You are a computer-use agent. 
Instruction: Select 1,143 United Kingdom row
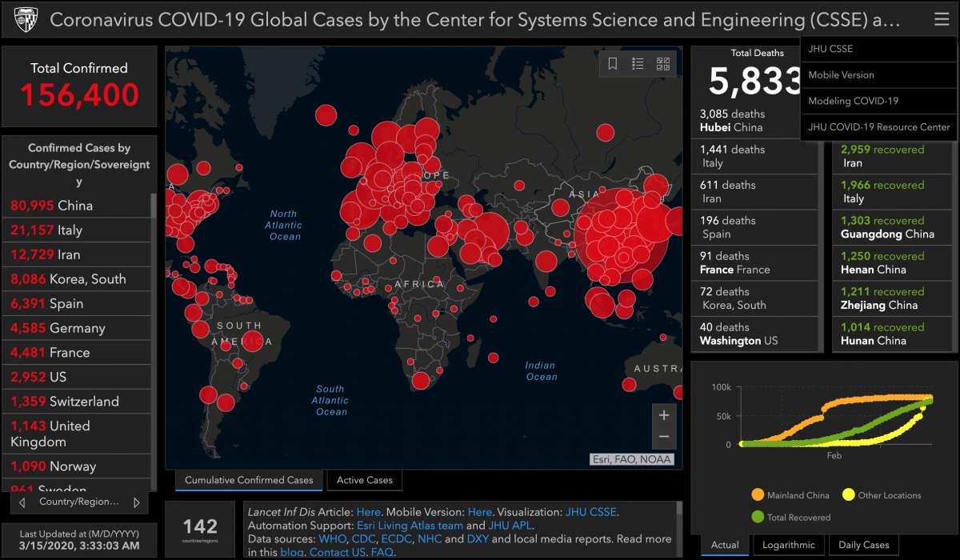76,434
